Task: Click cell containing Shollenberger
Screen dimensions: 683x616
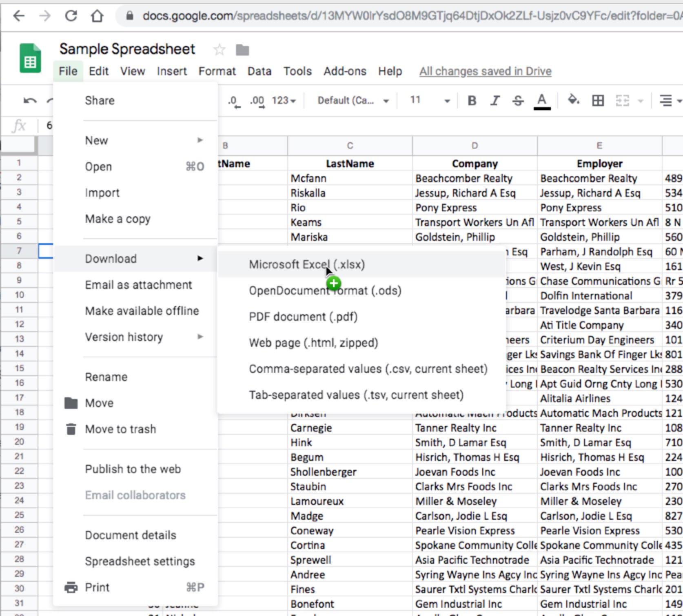Action: [x=350, y=472]
